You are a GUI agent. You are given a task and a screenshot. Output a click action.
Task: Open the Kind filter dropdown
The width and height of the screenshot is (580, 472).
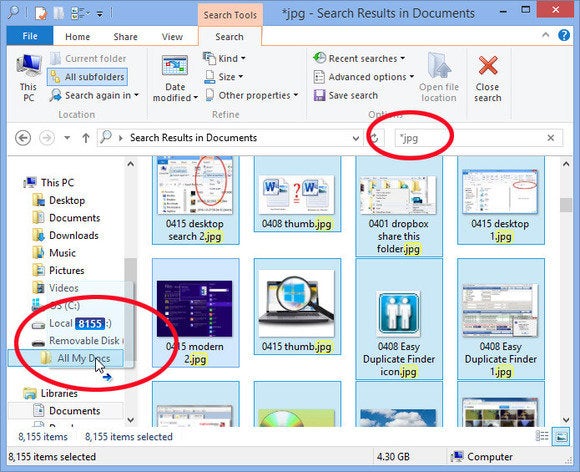click(224, 58)
